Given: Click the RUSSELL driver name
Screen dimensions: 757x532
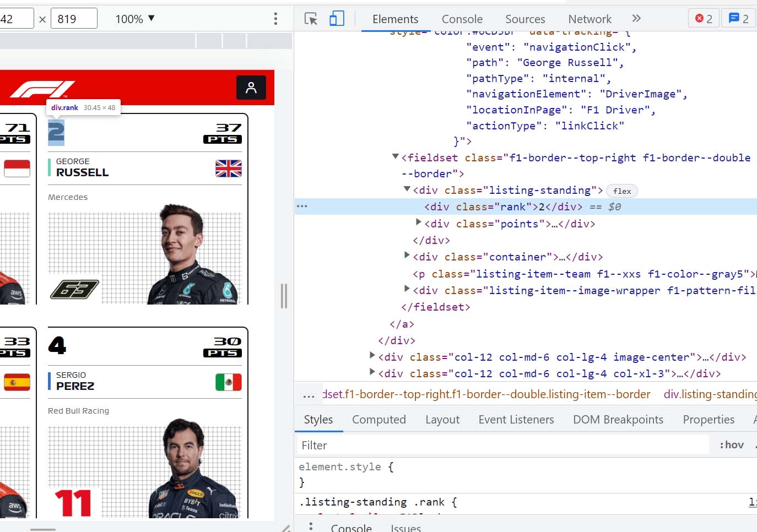Looking at the screenshot, I should 83,172.
